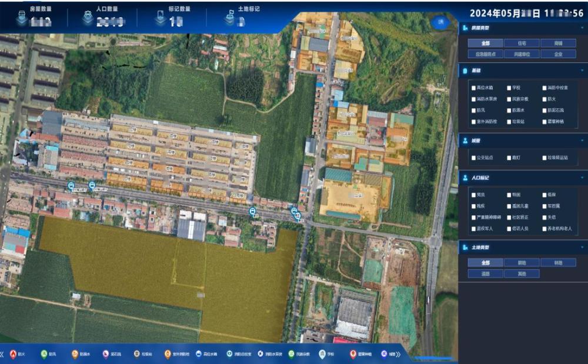The width and height of the screenshot is (588, 364).
Task: Click the yellow highlighted land area on map
Action: click(x=147, y=265)
